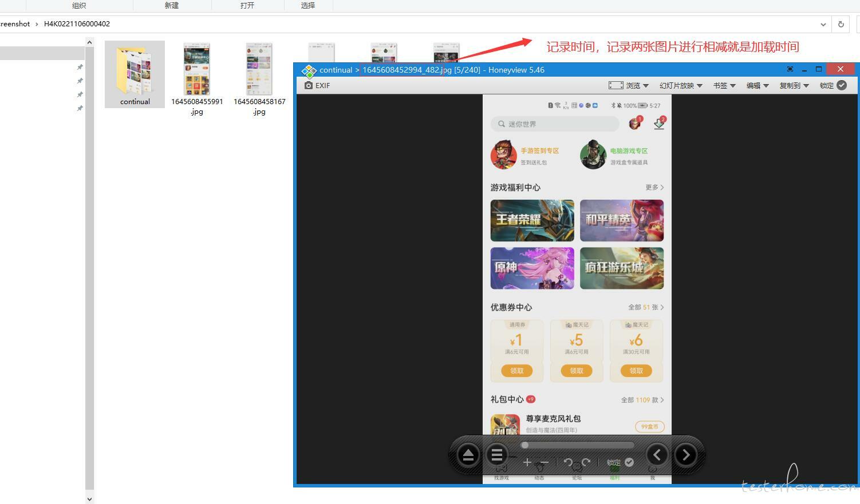Image resolution: width=860 pixels, height=504 pixels.
Task: Refresh the Explorer address bar
Action: coord(841,24)
